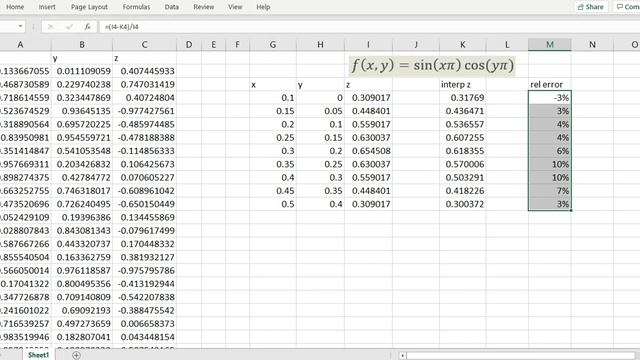Image resolution: width=640 pixels, height=360 pixels.
Task: Add new sheet with plus icon
Action: (x=76, y=355)
